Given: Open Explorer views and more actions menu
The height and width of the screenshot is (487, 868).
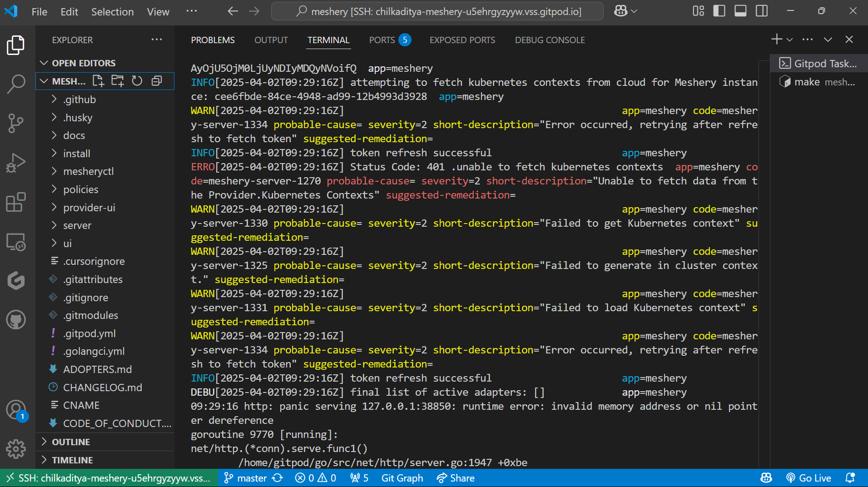Looking at the screenshot, I should coord(157,40).
